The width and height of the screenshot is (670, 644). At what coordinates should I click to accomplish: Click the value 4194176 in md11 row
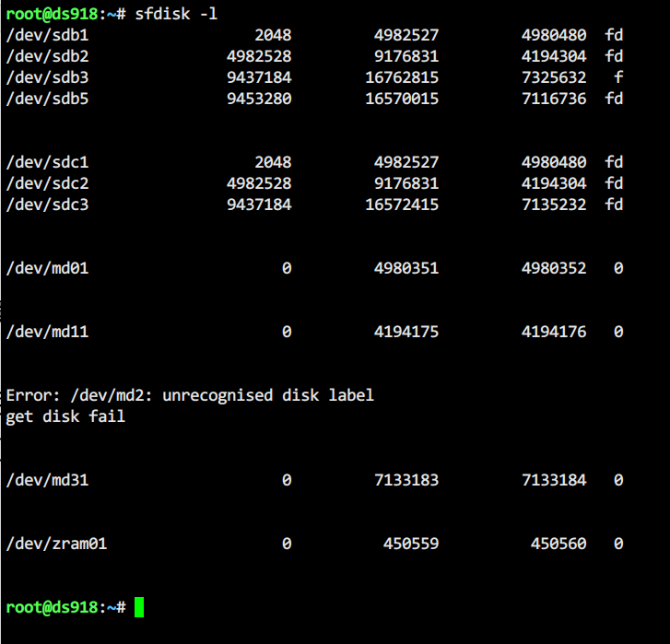point(554,332)
